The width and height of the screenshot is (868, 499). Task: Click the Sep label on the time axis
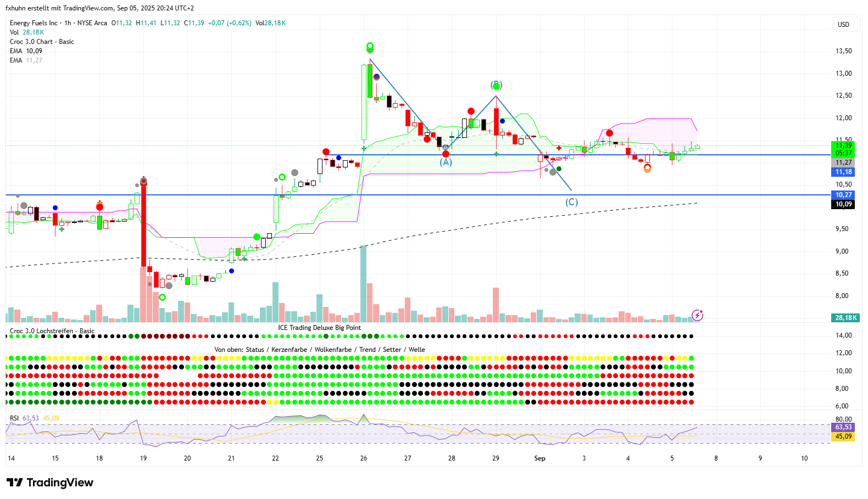pos(539,458)
